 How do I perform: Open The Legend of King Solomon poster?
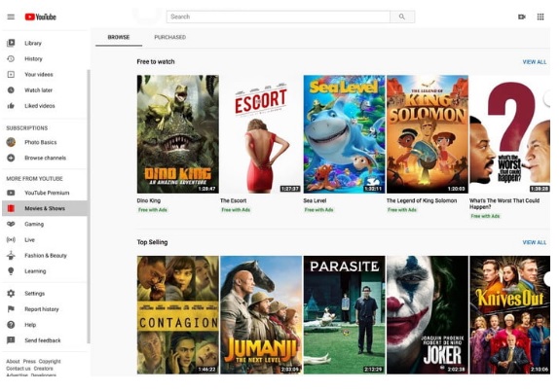click(428, 134)
